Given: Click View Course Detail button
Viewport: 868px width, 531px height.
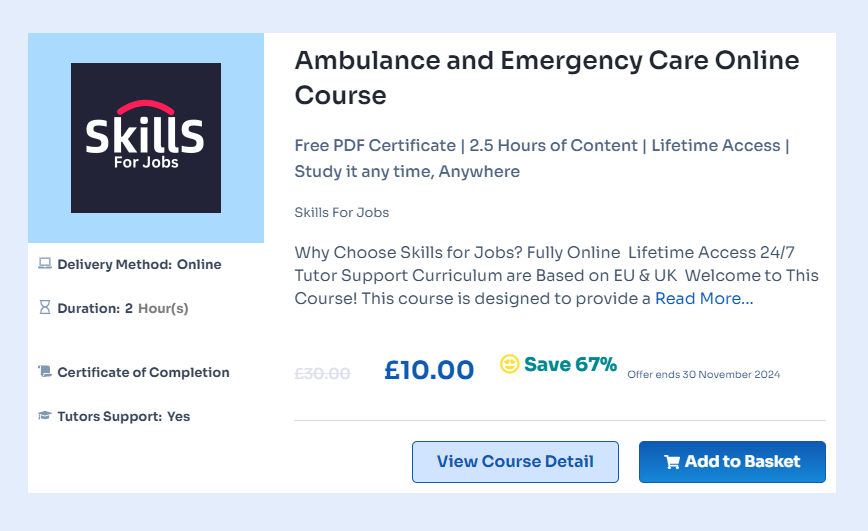Looking at the screenshot, I should [515, 462].
